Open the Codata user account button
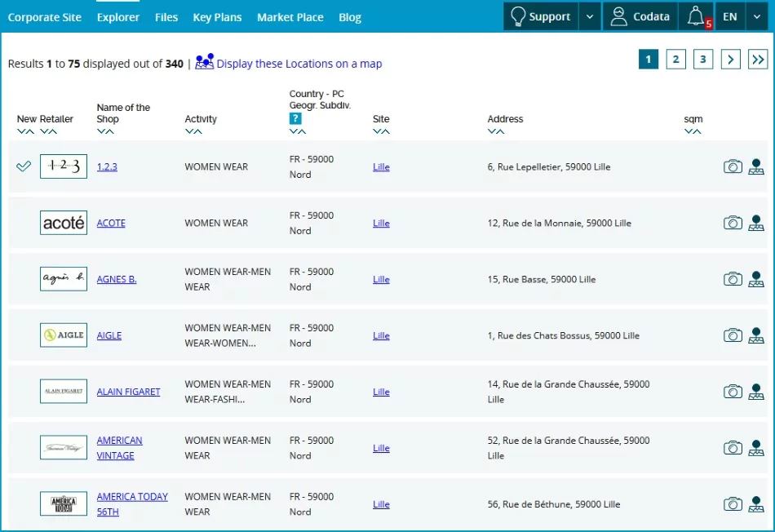Image resolution: width=775 pixels, height=532 pixels. pos(640,17)
